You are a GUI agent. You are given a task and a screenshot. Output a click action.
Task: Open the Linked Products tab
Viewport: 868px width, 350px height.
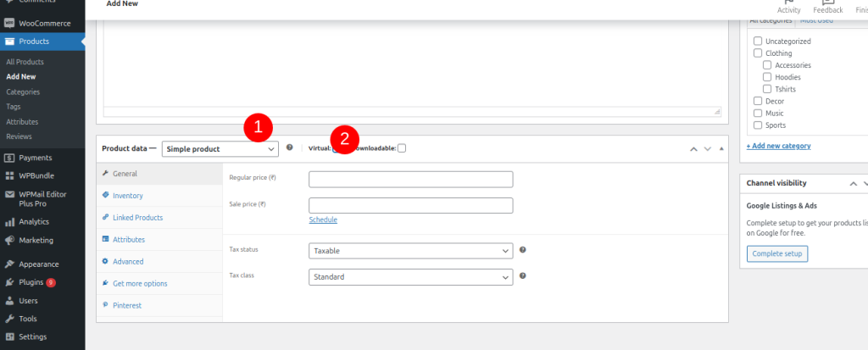coord(159,218)
